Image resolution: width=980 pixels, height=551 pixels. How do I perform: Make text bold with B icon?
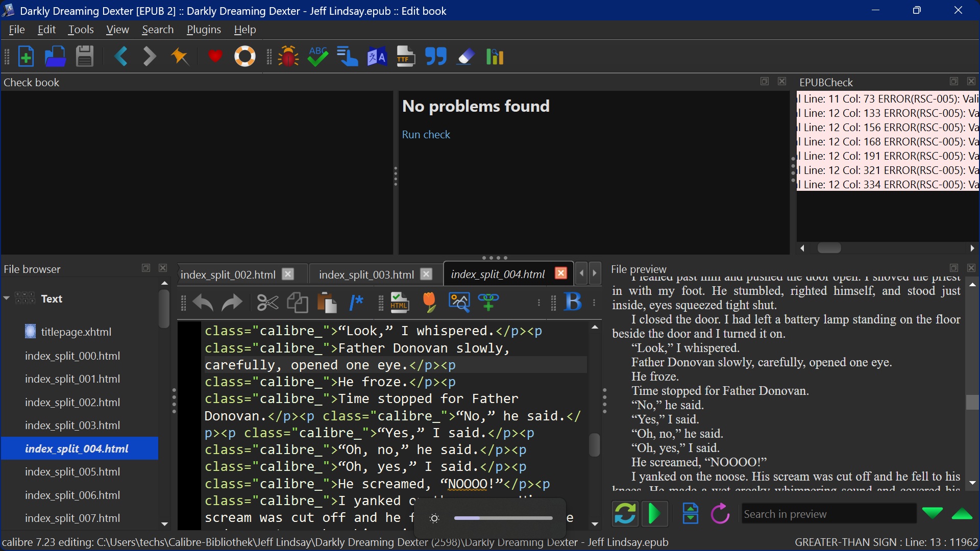573,303
